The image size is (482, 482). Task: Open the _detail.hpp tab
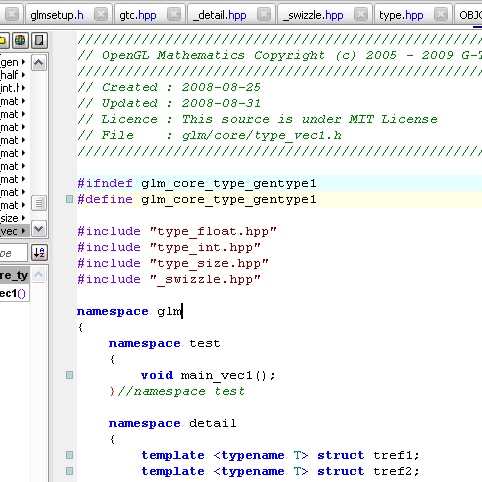[x=220, y=15]
